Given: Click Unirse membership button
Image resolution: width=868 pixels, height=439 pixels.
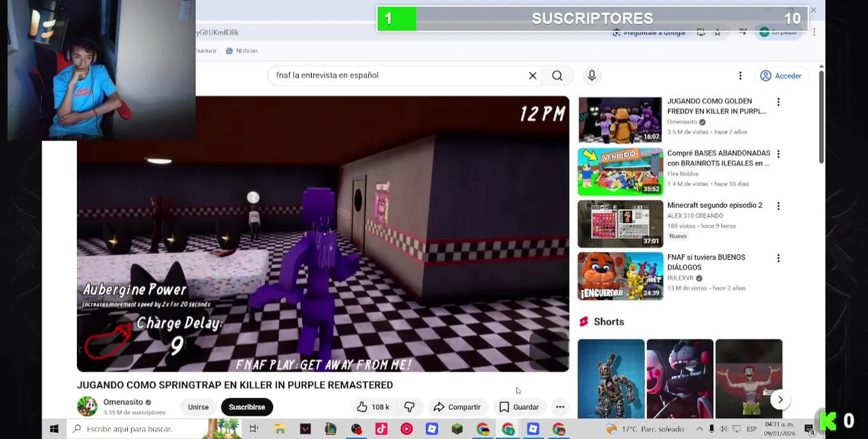Looking at the screenshot, I should [198, 407].
